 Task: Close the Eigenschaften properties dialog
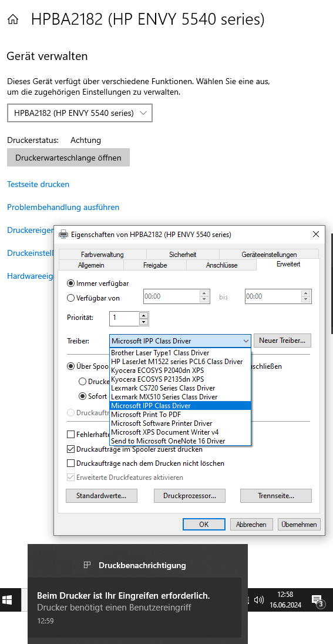pyautogui.click(x=316, y=235)
